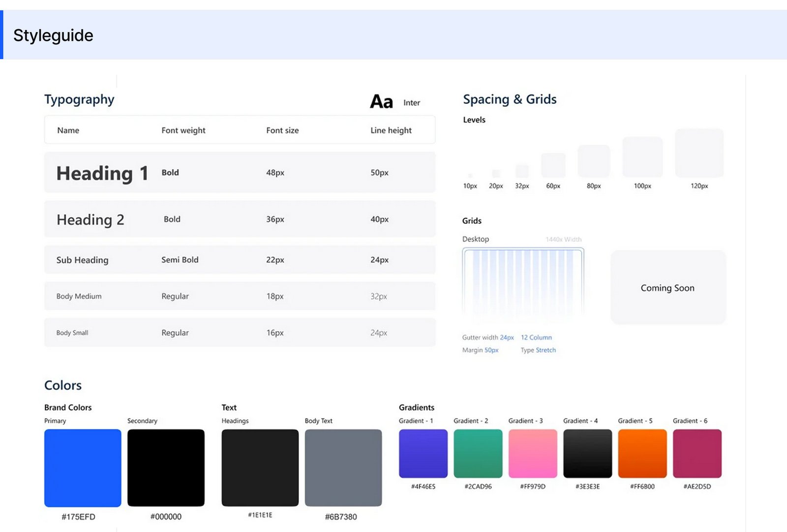Select the Gradient - 3 pink swatch
The width and height of the screenshot is (787, 532).
[x=533, y=453]
